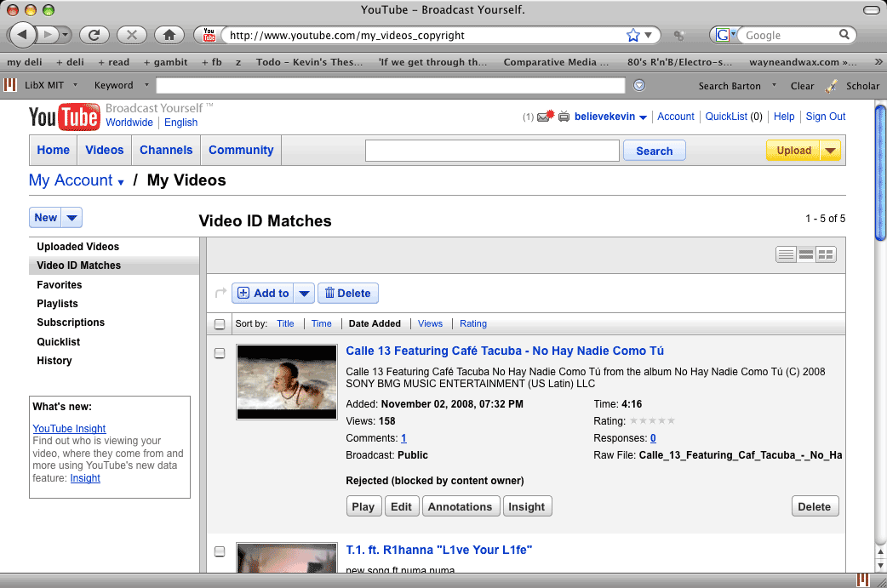Open the address bar dropdown arrow
The image size is (887, 588).
[x=649, y=35]
